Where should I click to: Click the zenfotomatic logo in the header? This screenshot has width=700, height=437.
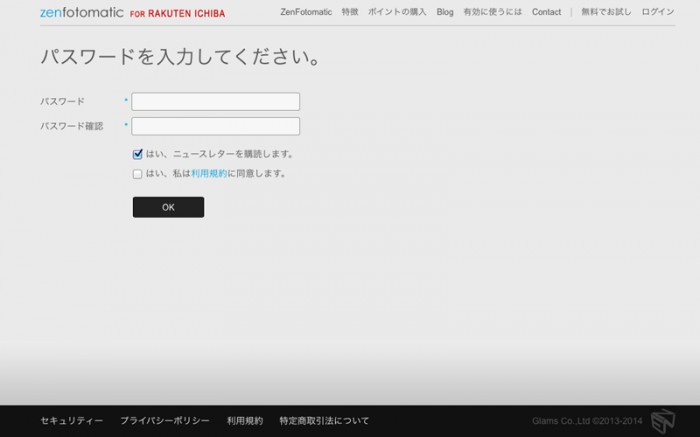82,13
